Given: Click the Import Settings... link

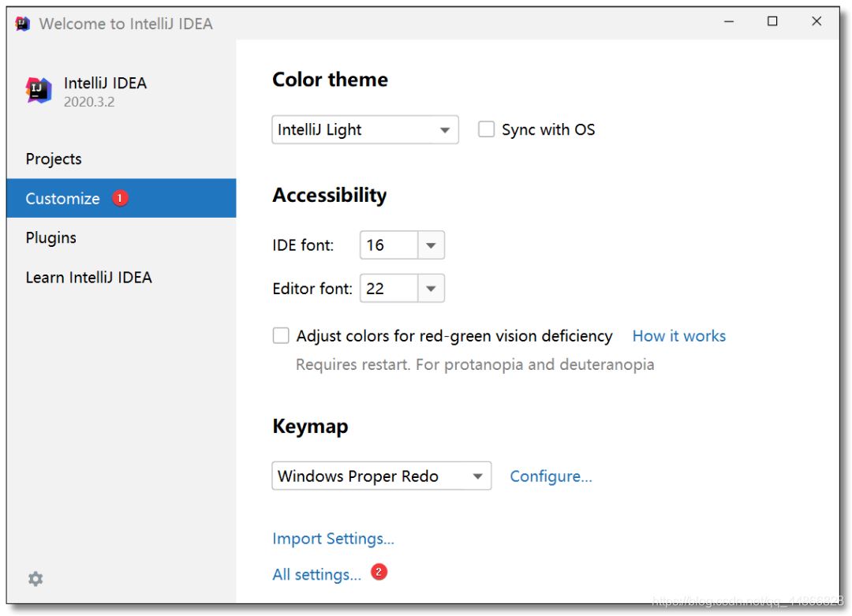Looking at the screenshot, I should (333, 539).
